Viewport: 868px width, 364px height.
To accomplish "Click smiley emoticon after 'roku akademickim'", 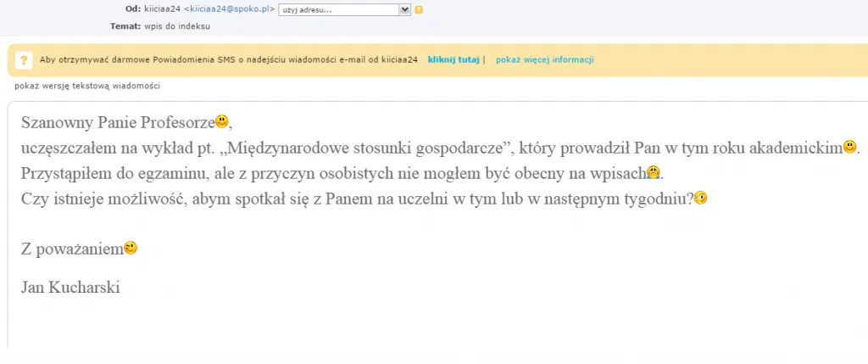I will (849, 148).
